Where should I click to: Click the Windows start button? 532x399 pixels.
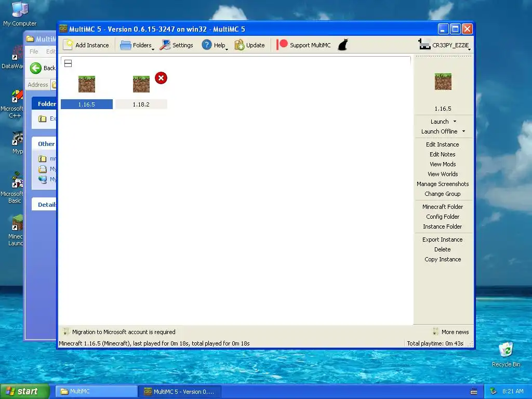click(24, 392)
